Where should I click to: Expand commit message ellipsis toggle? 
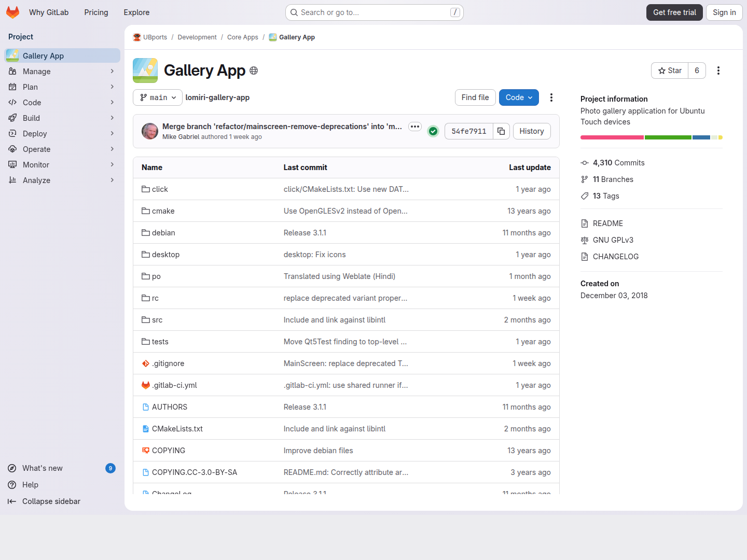[x=415, y=127]
